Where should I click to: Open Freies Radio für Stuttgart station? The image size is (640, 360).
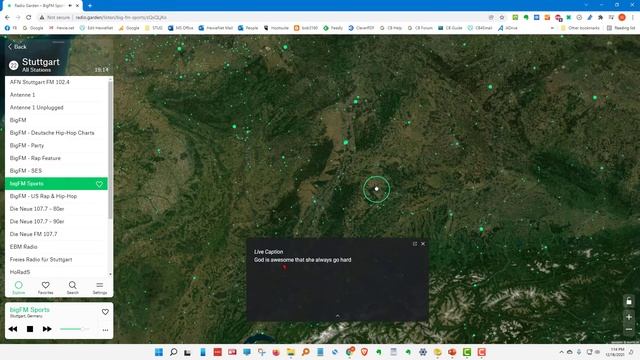[56, 259]
